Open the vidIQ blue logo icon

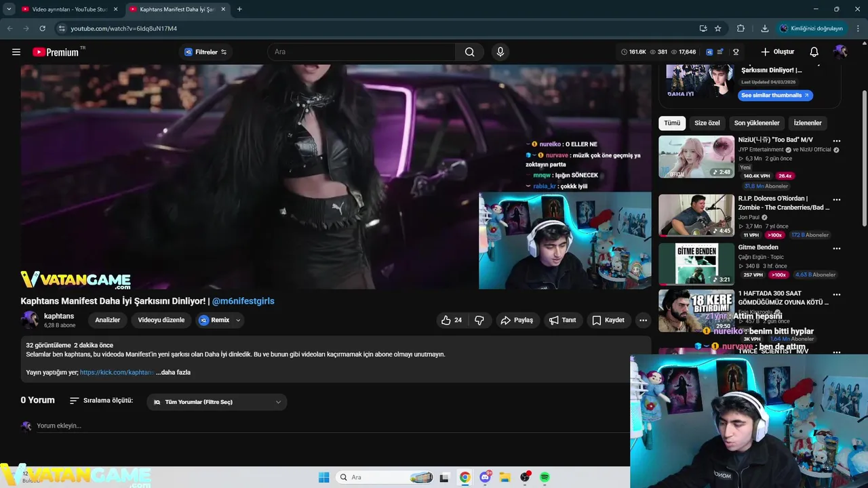click(x=709, y=52)
